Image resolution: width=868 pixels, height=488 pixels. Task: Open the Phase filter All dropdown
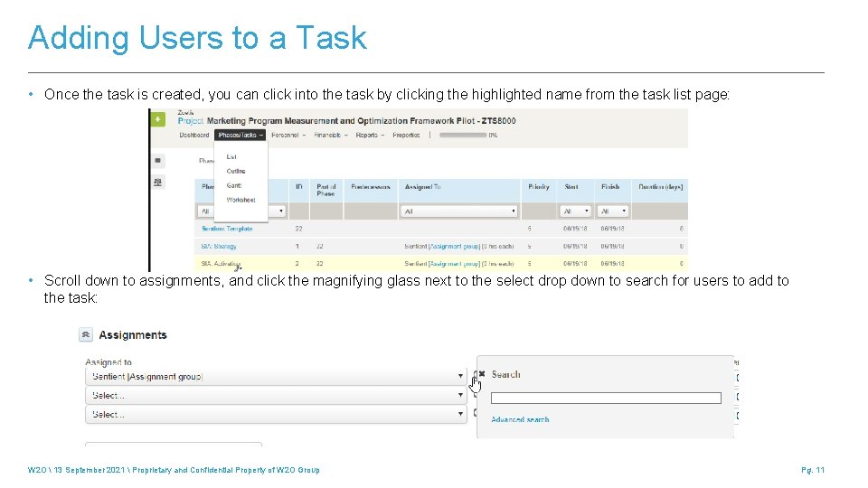(241, 211)
